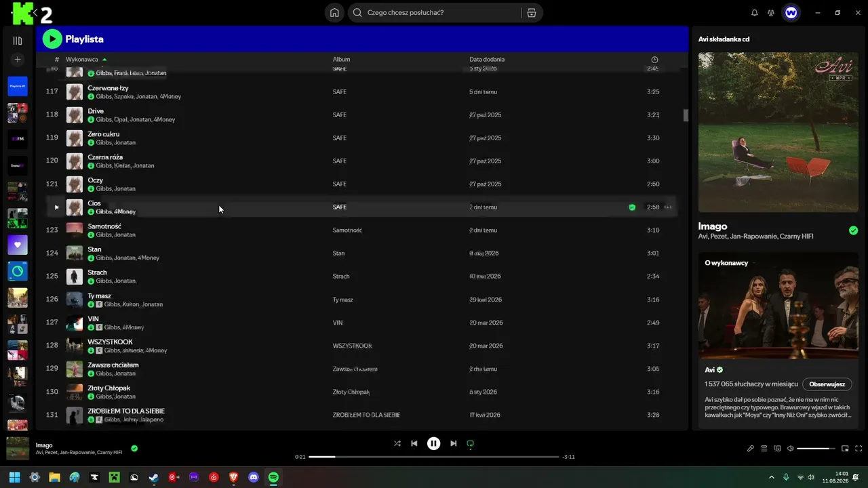Play the playlist with green play button

point(52,39)
